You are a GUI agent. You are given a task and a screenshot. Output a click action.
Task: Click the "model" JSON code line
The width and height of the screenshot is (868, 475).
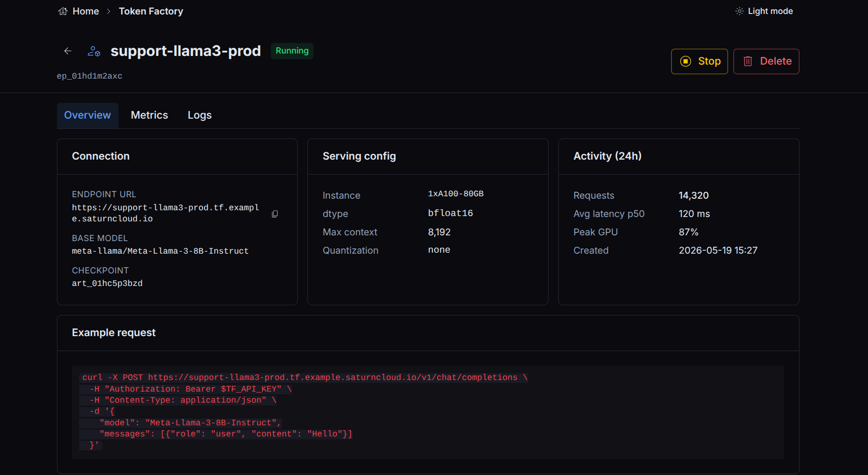[190, 423]
